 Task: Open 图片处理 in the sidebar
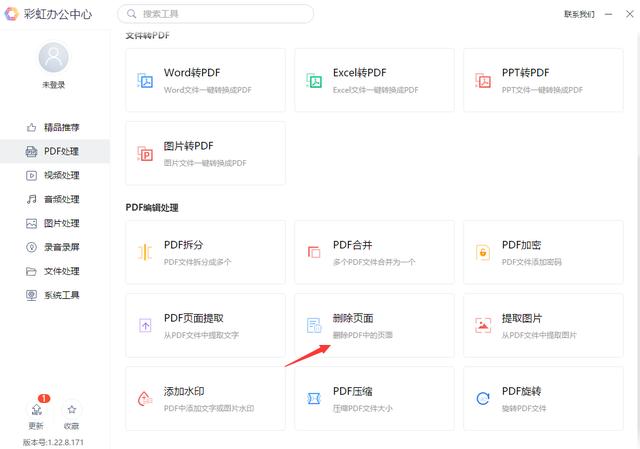point(55,223)
